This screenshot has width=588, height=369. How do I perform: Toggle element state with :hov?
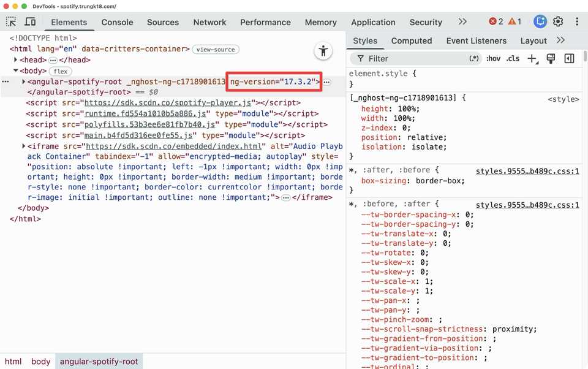click(x=494, y=58)
